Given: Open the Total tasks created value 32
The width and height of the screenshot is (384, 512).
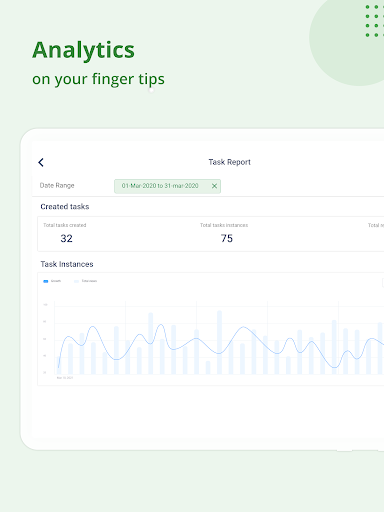Looking at the screenshot, I should pyautogui.click(x=66, y=238).
